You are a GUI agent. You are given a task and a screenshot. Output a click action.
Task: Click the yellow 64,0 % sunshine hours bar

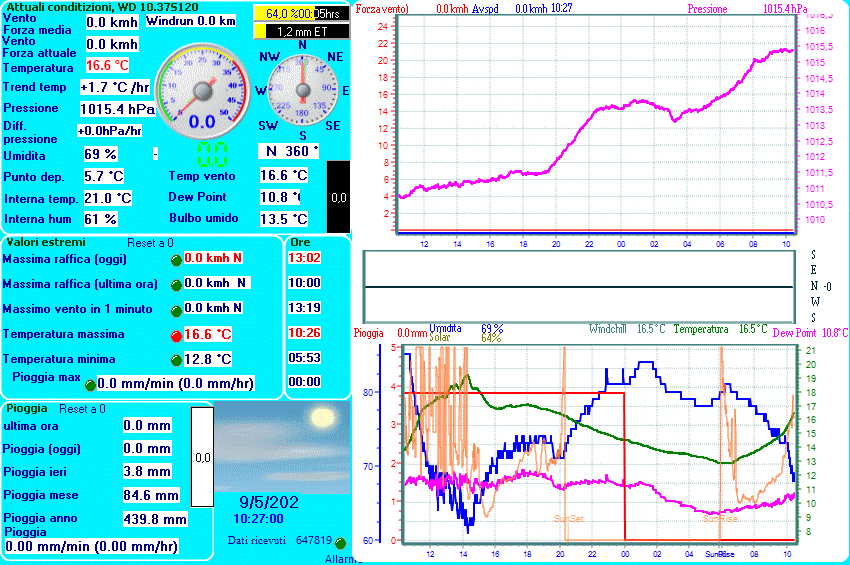(x=301, y=14)
